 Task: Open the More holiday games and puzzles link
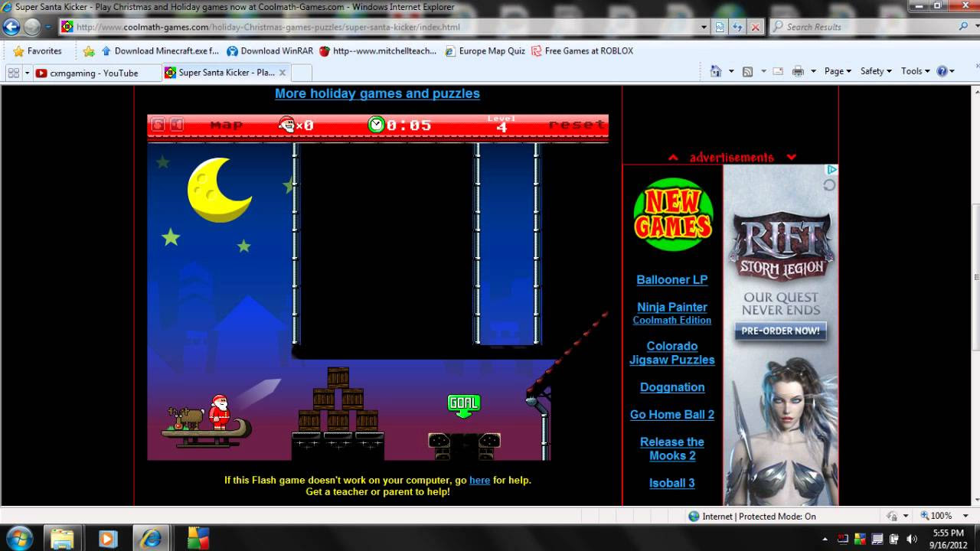(377, 93)
